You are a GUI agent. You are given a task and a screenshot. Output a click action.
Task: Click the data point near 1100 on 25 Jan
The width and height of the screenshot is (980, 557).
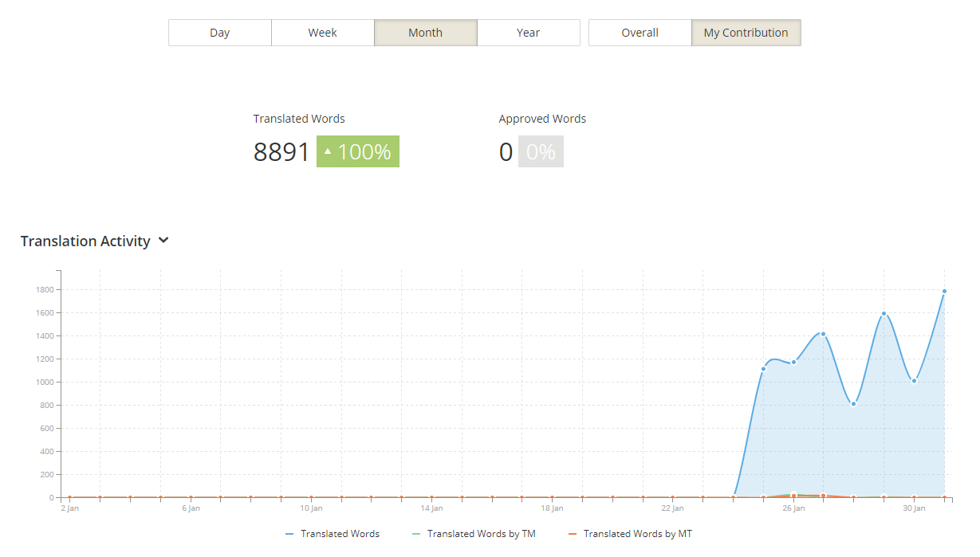tap(763, 368)
